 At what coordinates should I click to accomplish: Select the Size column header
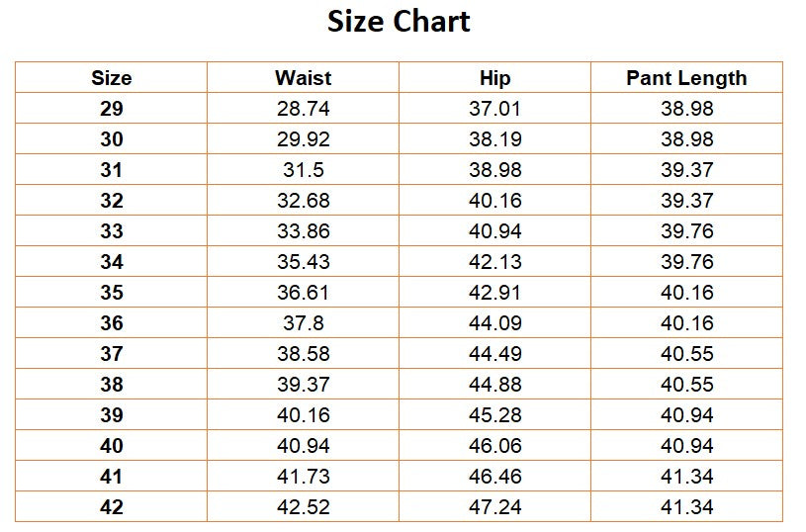click(111, 78)
